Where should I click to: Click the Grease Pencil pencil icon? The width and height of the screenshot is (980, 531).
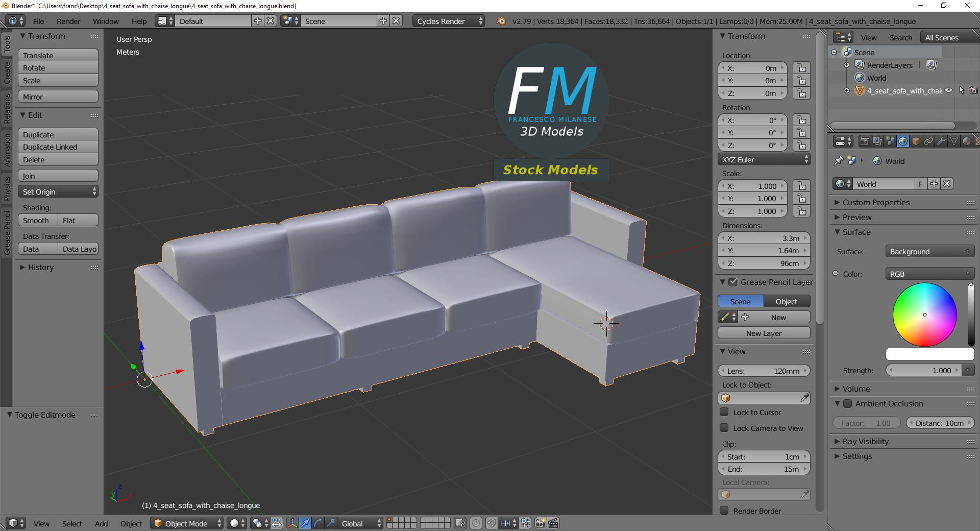coord(727,317)
